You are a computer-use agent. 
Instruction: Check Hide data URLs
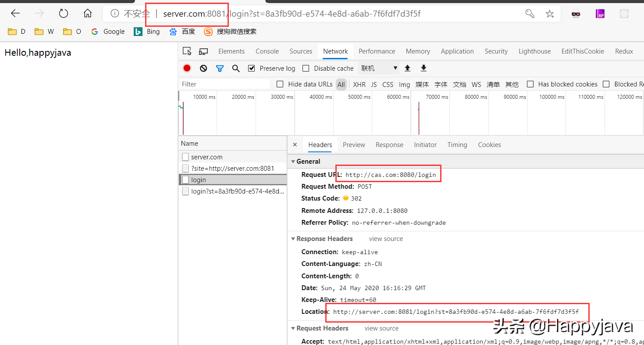(280, 84)
